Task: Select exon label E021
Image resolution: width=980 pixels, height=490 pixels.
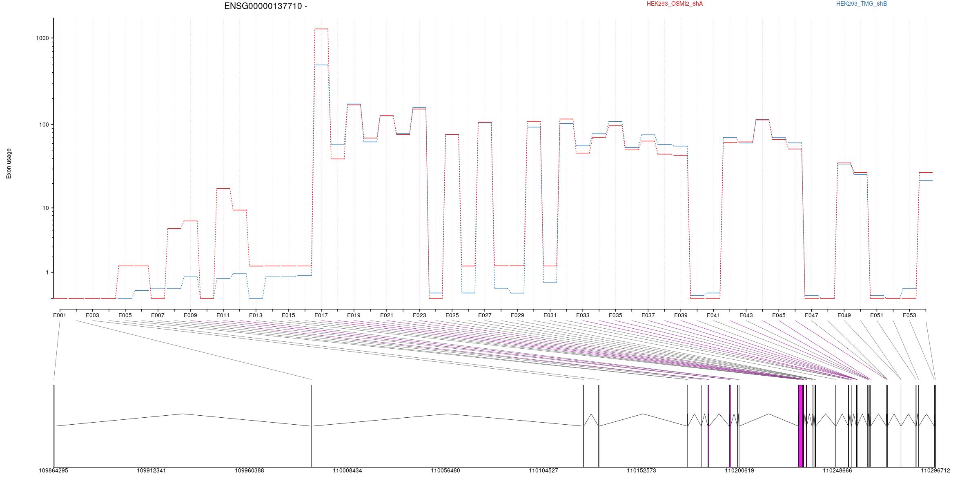Action: (387, 315)
